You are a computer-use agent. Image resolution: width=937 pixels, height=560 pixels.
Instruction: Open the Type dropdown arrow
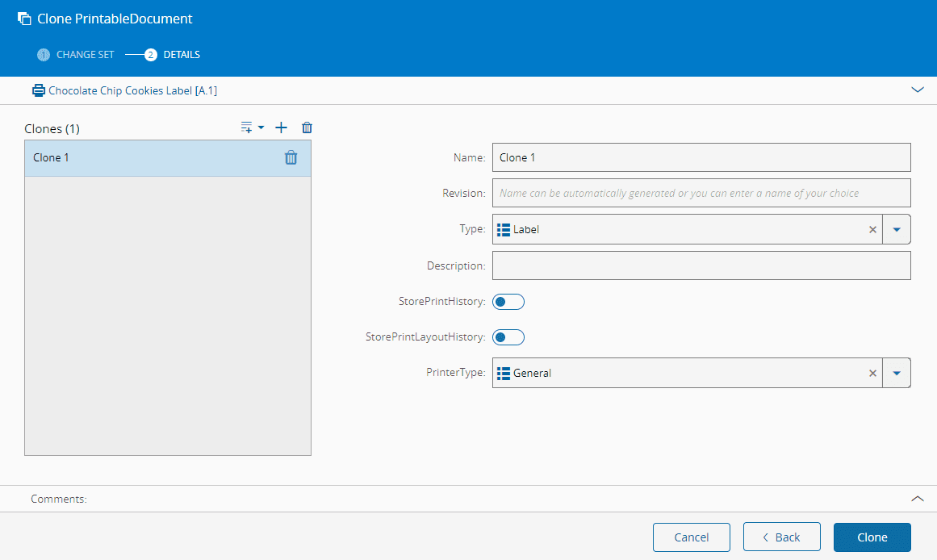coord(897,229)
